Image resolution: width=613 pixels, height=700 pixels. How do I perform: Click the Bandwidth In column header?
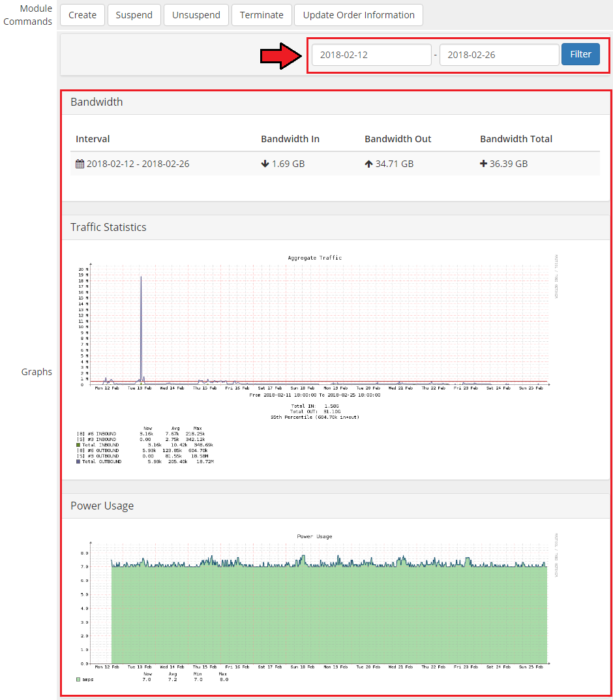tap(290, 139)
